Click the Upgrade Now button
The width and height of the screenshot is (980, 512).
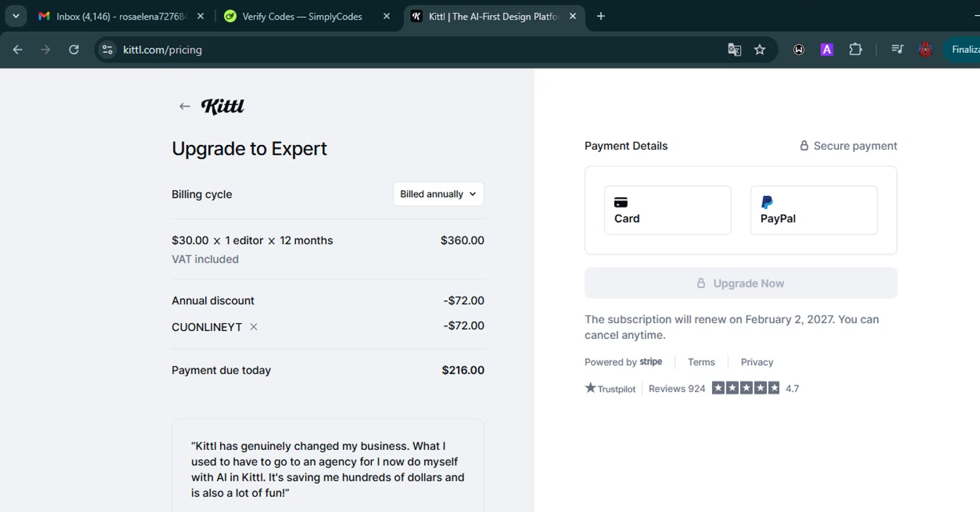coord(740,283)
